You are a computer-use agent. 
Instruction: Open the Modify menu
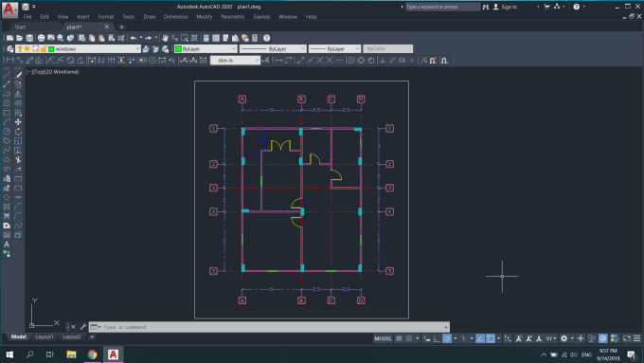[205, 17]
